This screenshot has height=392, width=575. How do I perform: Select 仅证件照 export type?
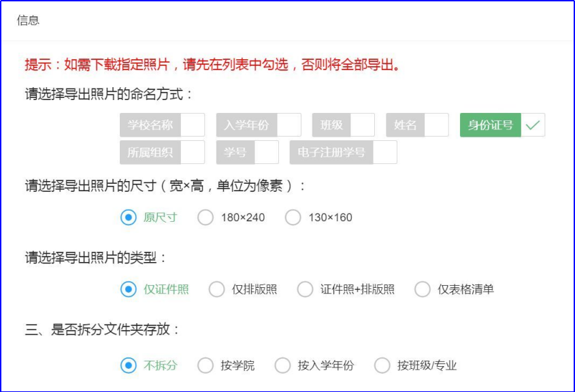(129, 289)
